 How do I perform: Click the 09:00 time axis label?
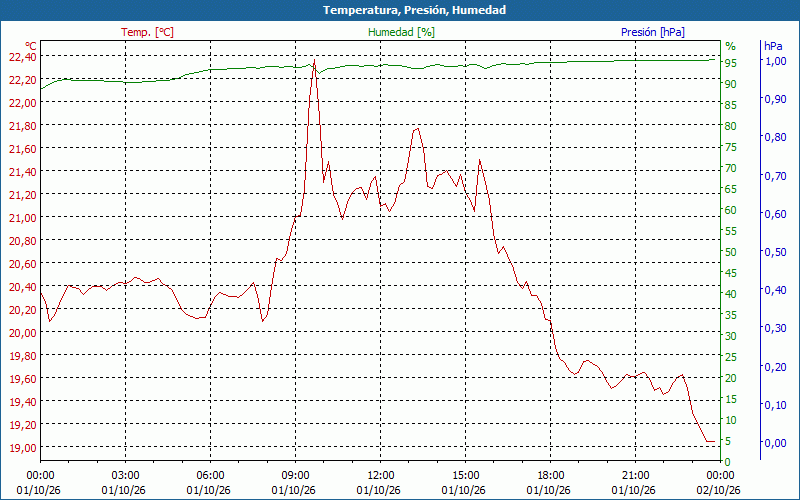pyautogui.click(x=295, y=476)
